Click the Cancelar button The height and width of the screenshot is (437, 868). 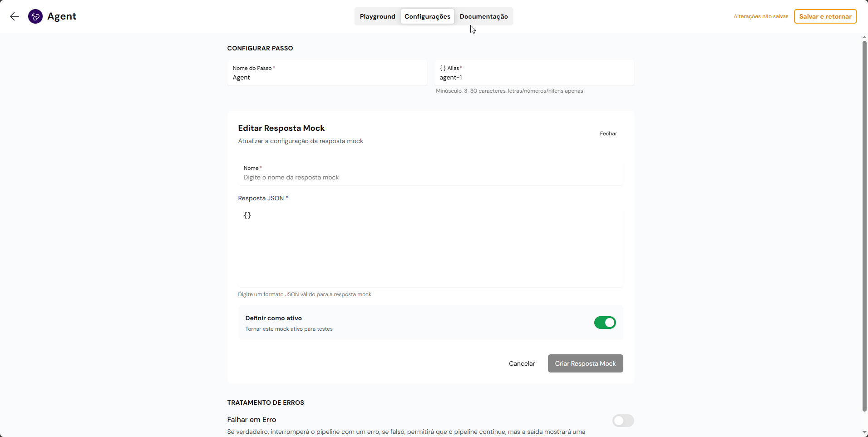point(522,363)
